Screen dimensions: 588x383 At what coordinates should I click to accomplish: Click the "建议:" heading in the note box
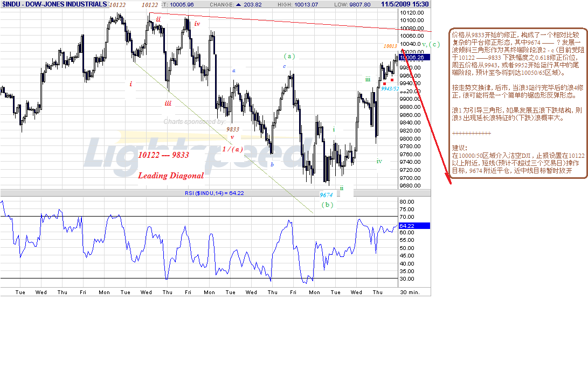tap(459, 148)
